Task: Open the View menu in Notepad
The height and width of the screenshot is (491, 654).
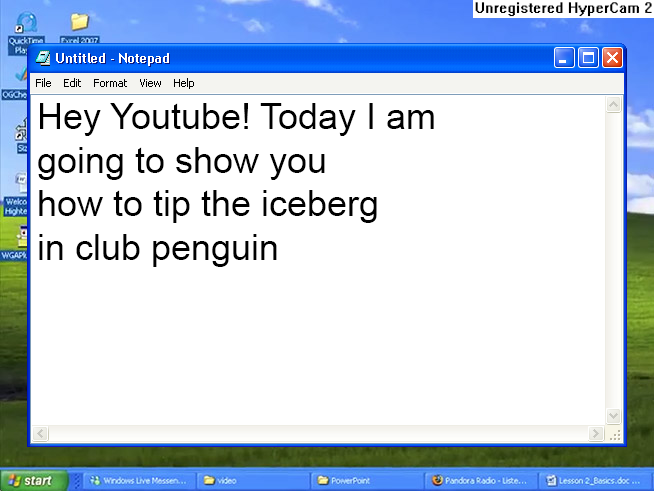Action: pos(150,83)
